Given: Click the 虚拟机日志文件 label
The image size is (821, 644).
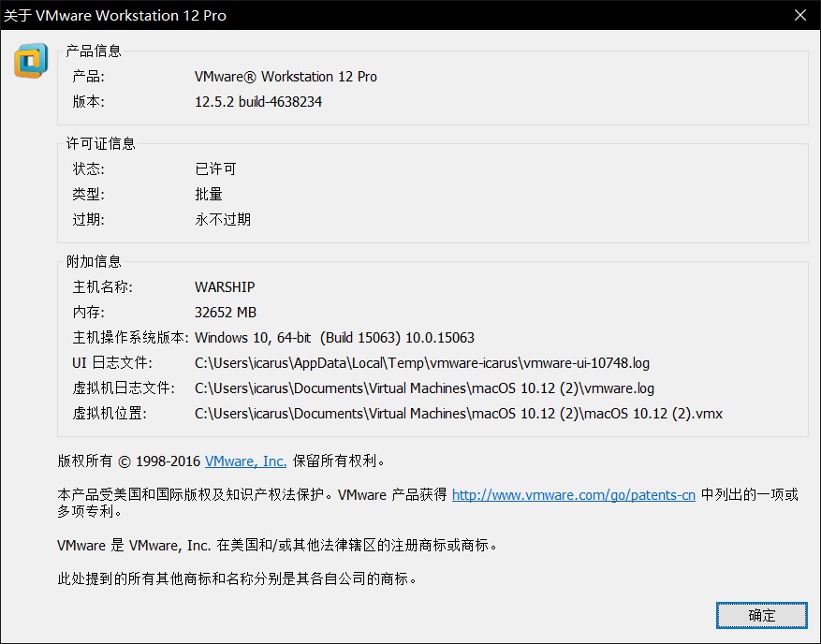Looking at the screenshot, I should click(x=124, y=388).
